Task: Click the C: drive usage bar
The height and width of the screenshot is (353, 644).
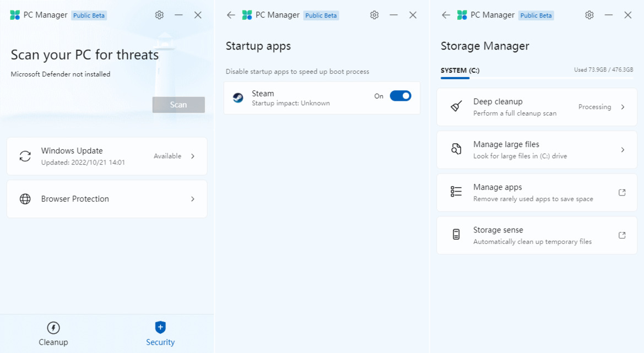Action: point(537,78)
